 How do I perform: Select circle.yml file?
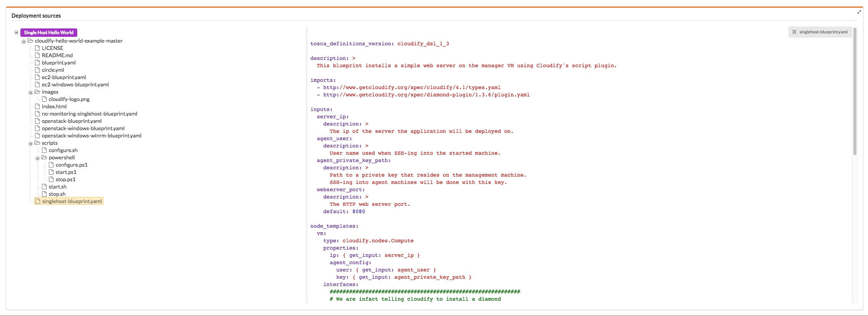pyautogui.click(x=53, y=70)
